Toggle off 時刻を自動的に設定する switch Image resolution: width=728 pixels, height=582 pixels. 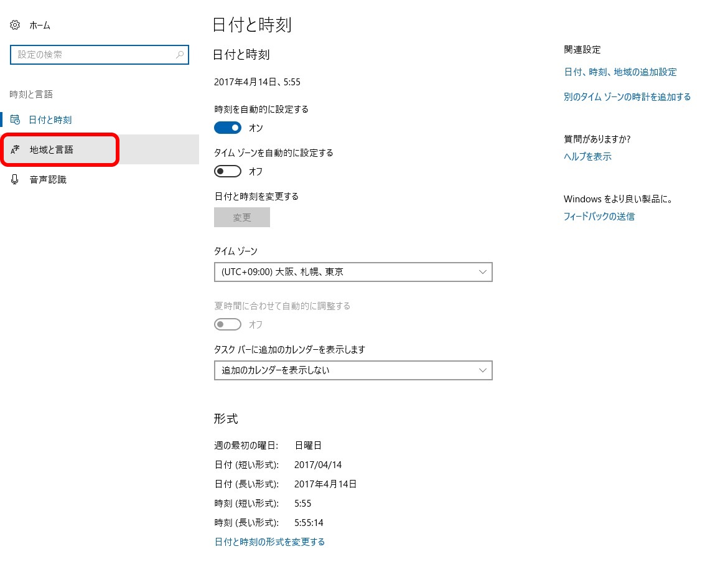[228, 128]
